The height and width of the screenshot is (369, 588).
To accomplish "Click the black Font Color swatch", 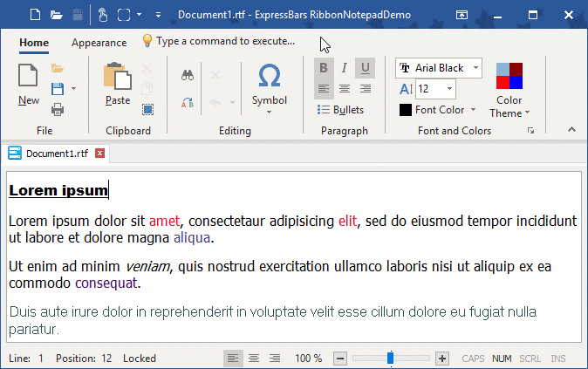I will pos(406,110).
